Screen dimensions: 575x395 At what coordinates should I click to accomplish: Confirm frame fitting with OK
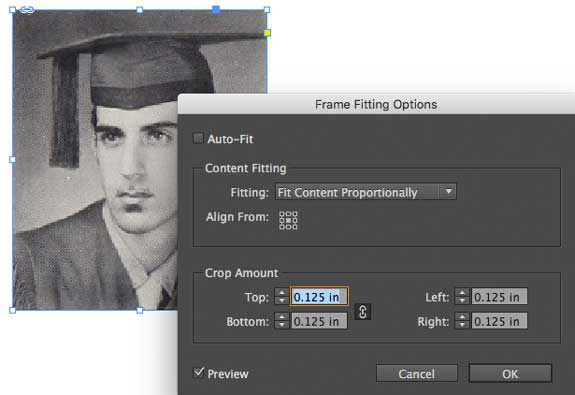pyautogui.click(x=510, y=373)
